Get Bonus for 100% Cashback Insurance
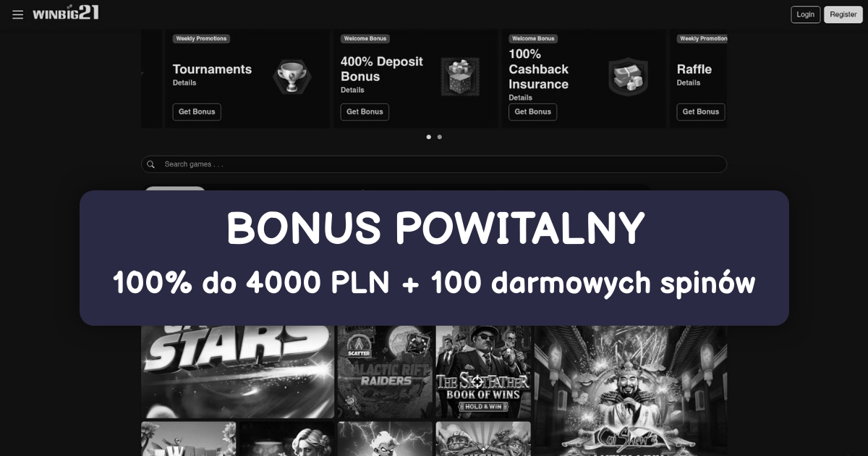Image resolution: width=868 pixels, height=456 pixels. click(x=532, y=111)
